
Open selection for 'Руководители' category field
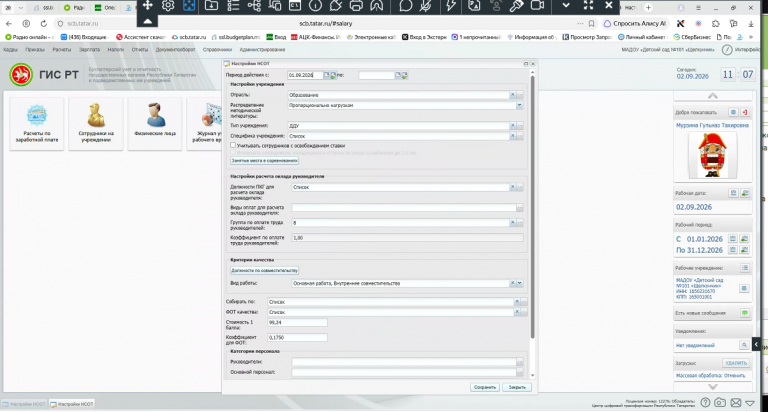click(x=520, y=362)
